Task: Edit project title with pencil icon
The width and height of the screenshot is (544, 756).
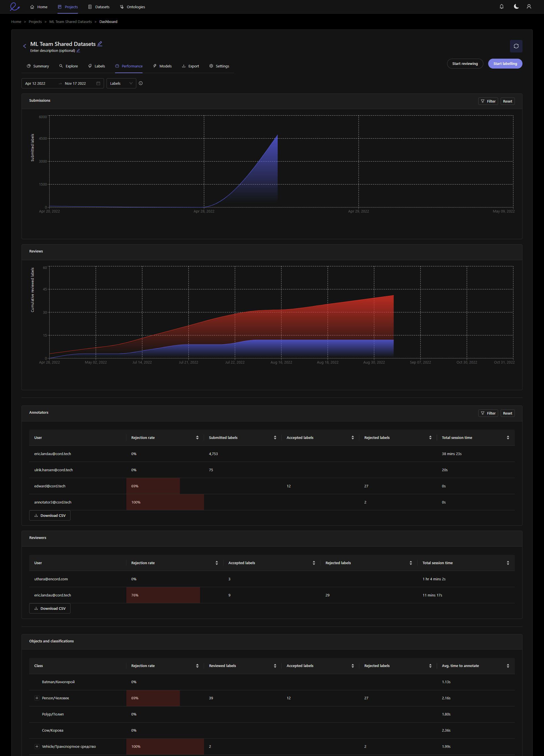Action: point(100,44)
